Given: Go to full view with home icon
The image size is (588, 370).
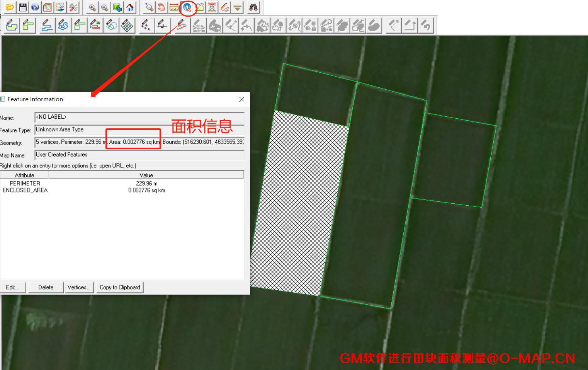Looking at the screenshot, I should click(130, 7).
